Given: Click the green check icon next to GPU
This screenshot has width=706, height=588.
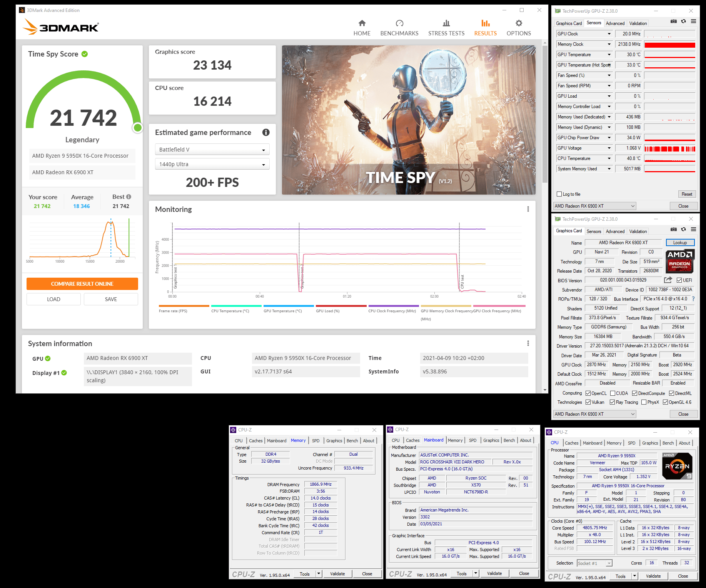Looking at the screenshot, I should tap(48, 358).
